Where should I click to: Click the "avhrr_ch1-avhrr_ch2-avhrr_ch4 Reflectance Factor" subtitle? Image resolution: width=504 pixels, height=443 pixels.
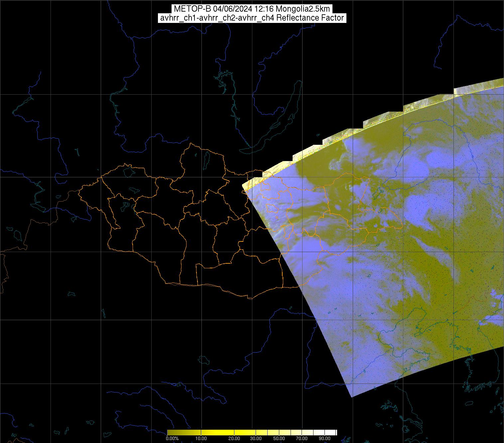[x=252, y=18]
